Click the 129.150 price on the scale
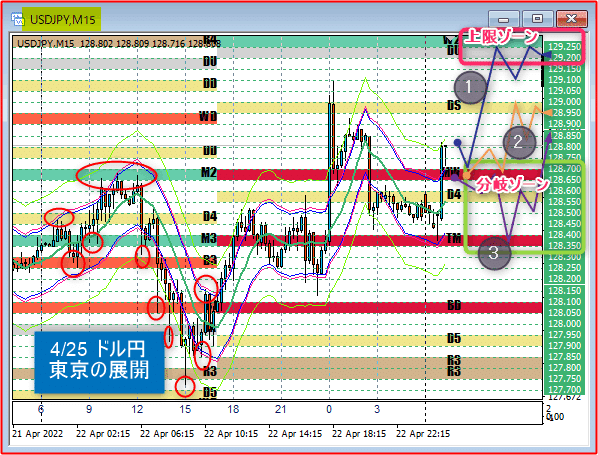The width and height of the screenshot is (598, 455). [x=565, y=69]
